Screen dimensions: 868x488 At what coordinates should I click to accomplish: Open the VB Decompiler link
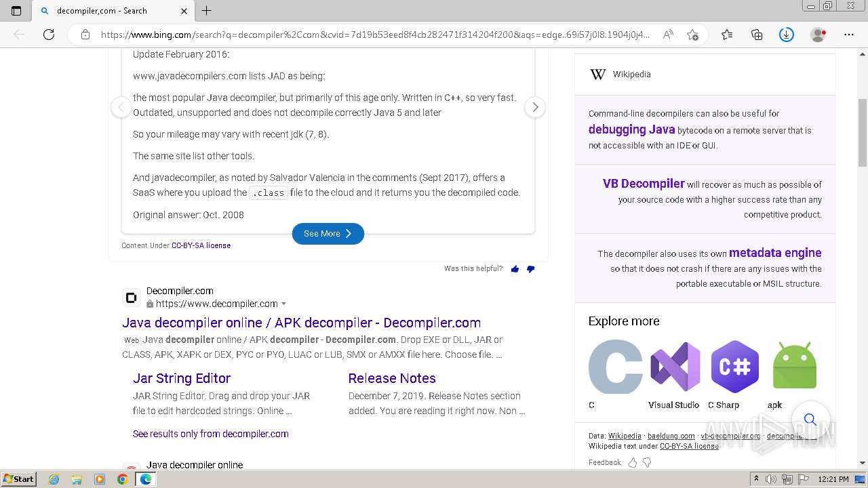pyautogui.click(x=644, y=184)
